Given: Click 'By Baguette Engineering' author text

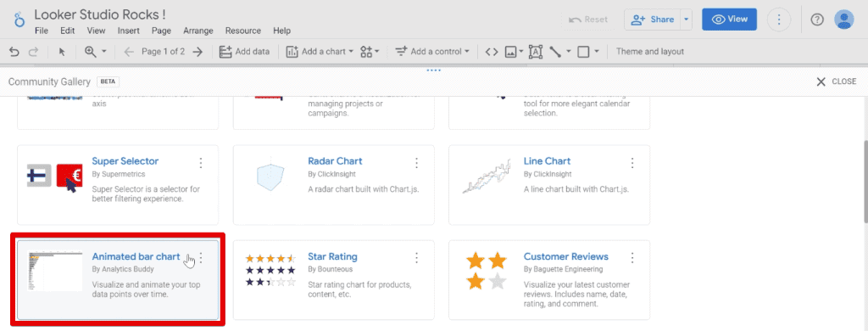Looking at the screenshot, I should click(x=563, y=269).
